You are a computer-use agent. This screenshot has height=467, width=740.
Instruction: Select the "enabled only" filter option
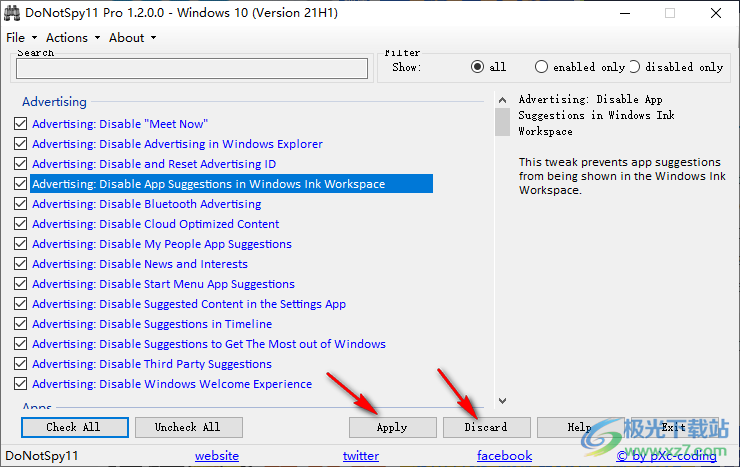pos(541,67)
